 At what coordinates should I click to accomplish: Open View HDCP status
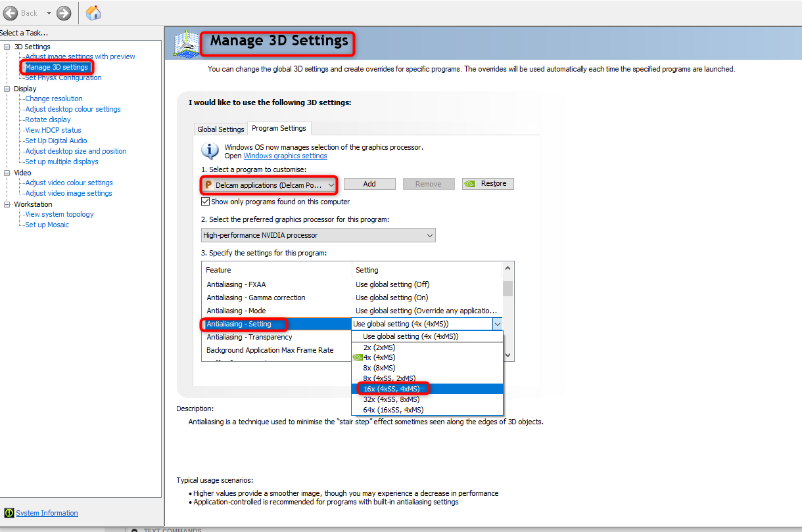53,130
